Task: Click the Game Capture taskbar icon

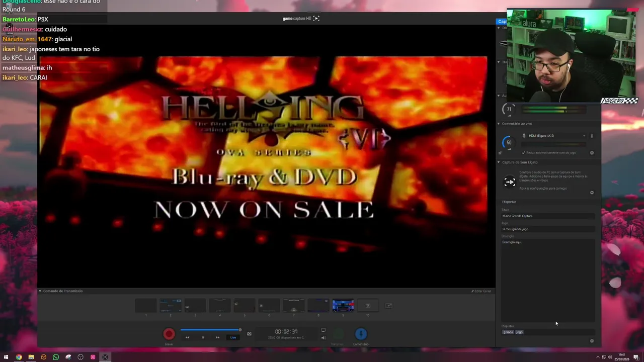Action: coord(105,357)
